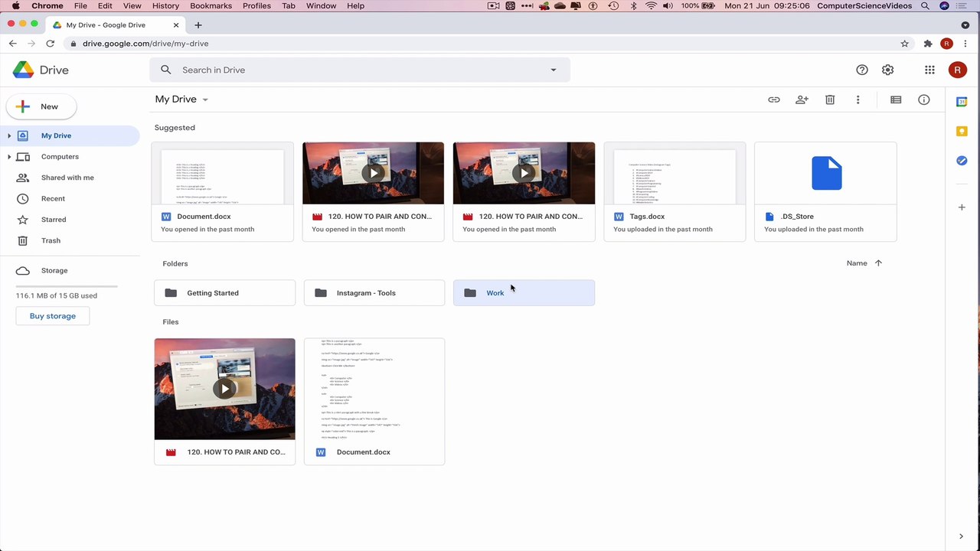The height and width of the screenshot is (551, 980).
Task: Switch to list layout view
Action: 896,99
